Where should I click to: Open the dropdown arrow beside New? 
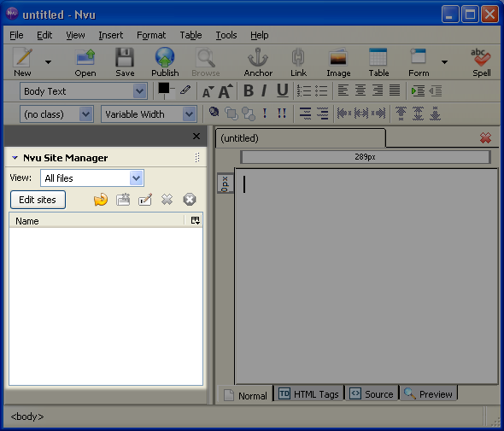[48, 62]
